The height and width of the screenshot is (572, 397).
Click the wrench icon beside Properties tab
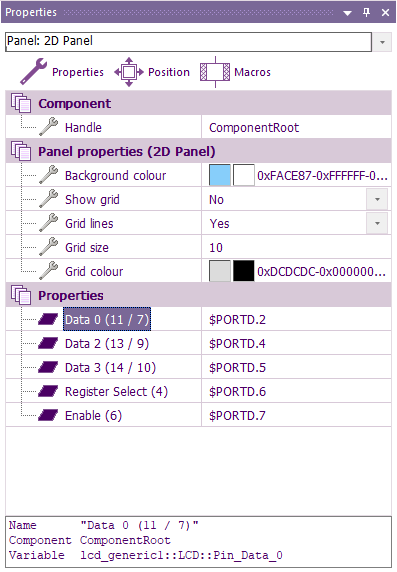click(x=34, y=72)
